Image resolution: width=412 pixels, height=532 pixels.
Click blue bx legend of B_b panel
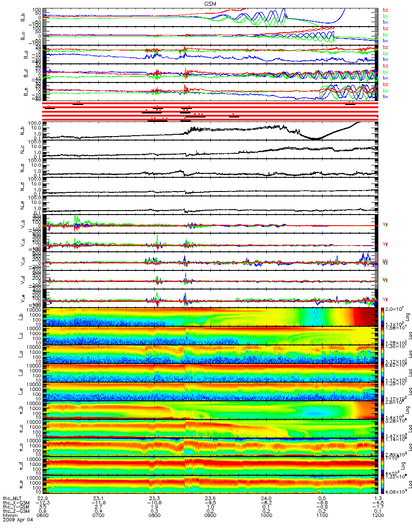(385, 22)
